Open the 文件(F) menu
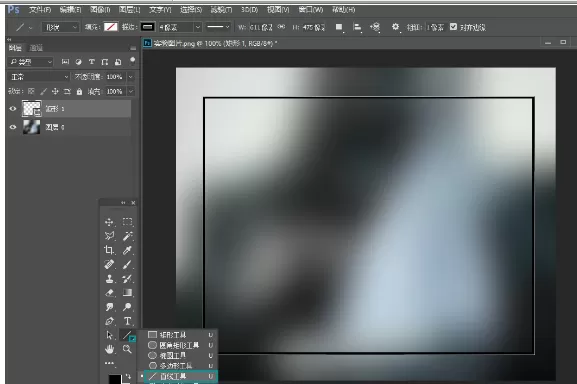 click(x=40, y=10)
